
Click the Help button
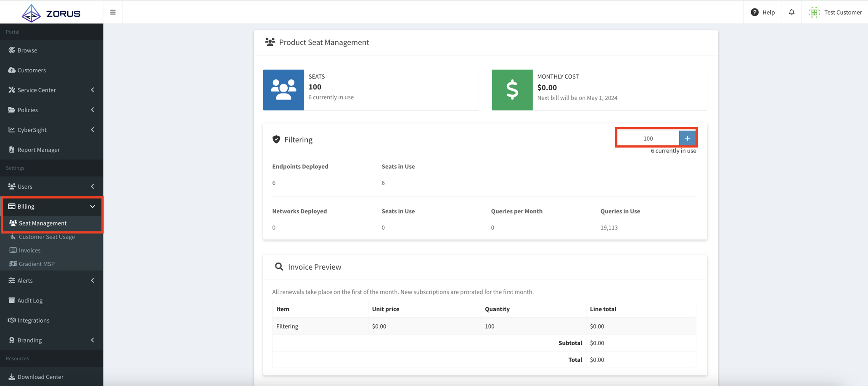tap(763, 12)
